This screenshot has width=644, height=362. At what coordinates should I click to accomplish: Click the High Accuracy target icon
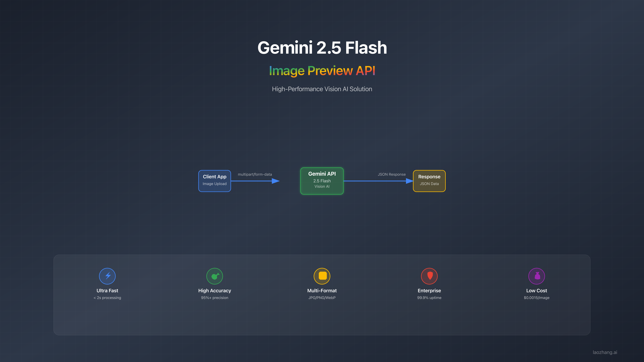pyautogui.click(x=215, y=276)
